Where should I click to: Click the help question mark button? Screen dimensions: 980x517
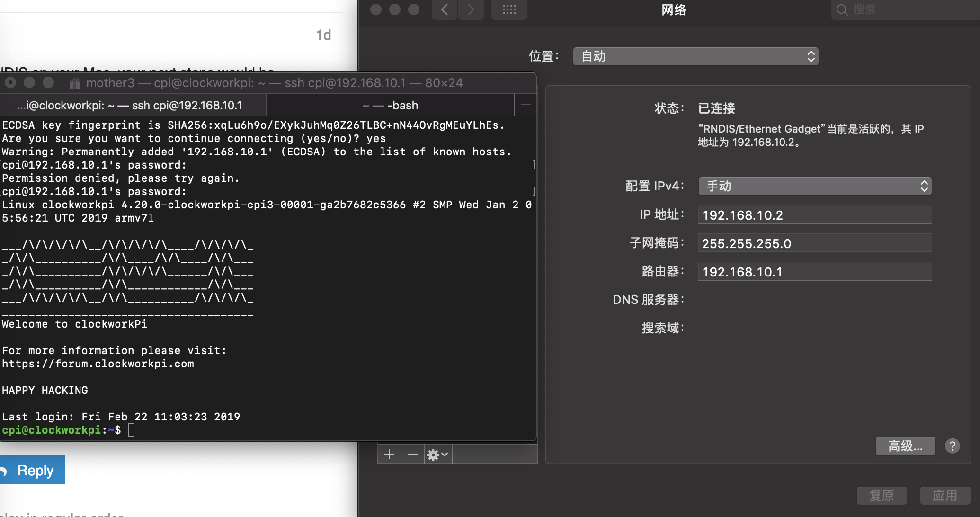pos(952,446)
